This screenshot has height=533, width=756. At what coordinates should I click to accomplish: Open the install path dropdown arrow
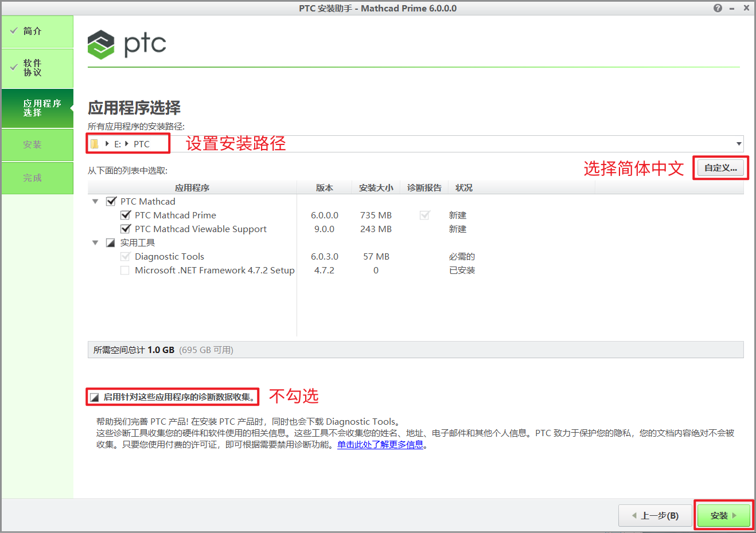coord(739,144)
